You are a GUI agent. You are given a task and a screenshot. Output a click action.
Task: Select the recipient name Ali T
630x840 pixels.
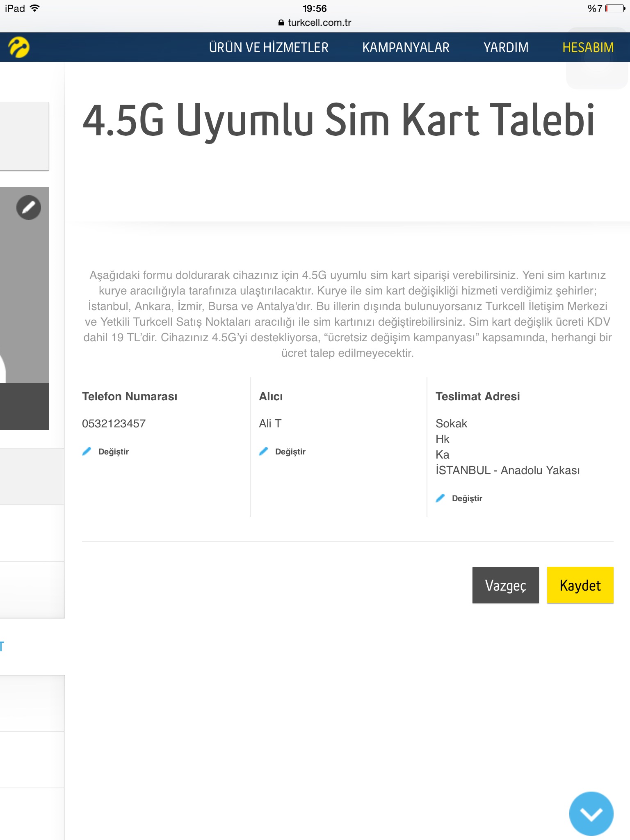(x=270, y=424)
